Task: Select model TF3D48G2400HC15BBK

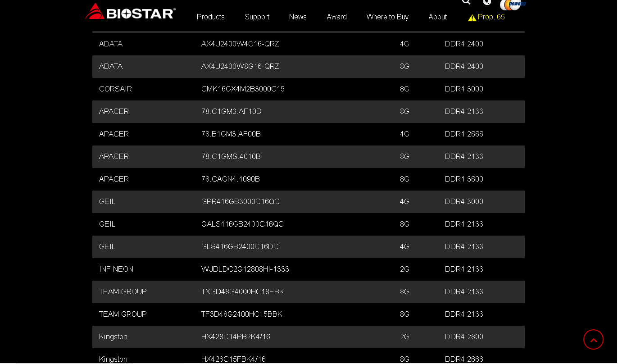Action: [242, 314]
